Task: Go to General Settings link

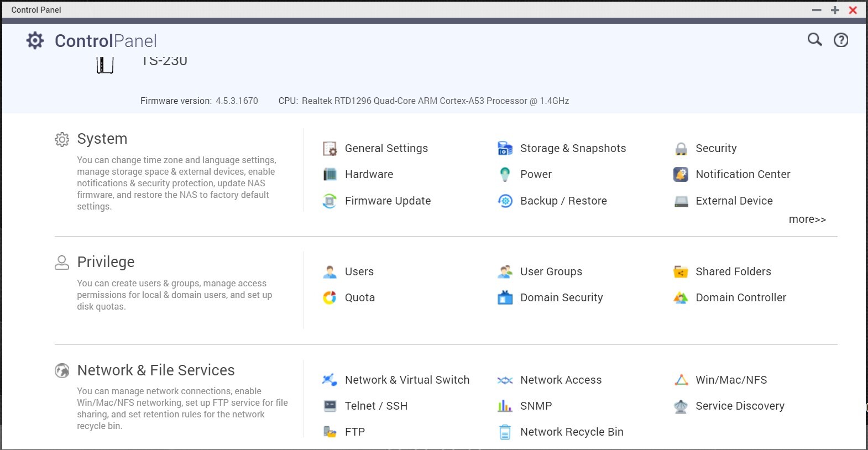Action: 386,148
